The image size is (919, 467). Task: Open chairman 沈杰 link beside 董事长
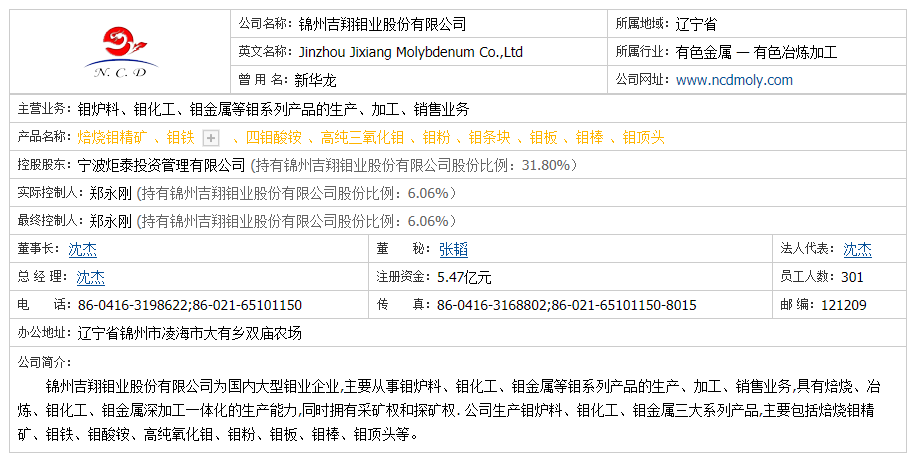click(83, 250)
